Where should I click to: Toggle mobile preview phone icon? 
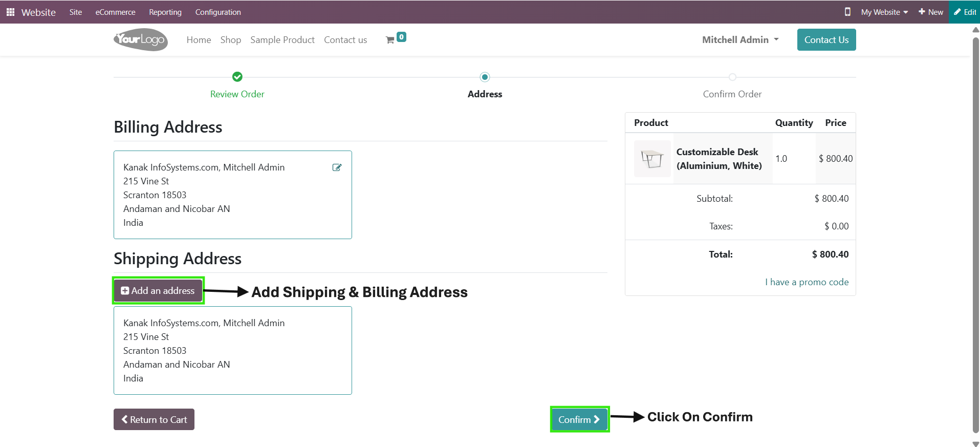847,12
